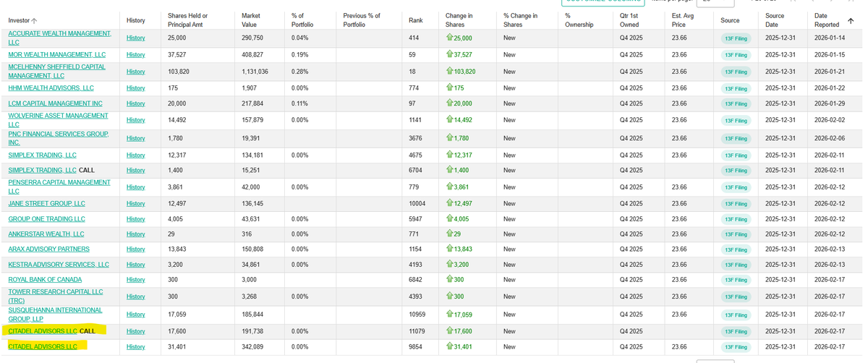Click green up arrow beside 3,200 change
The width and height of the screenshot is (868, 363).
pyautogui.click(x=450, y=264)
